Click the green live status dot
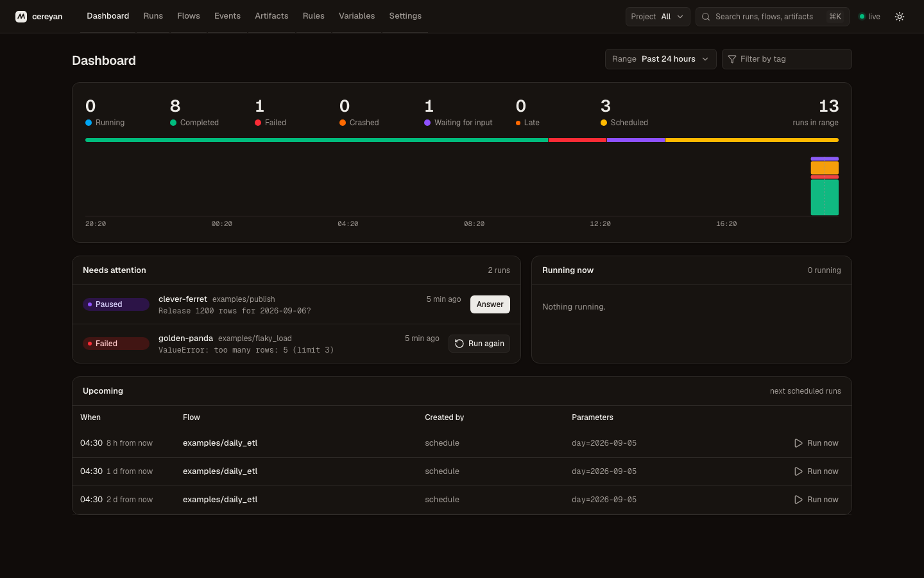Image resolution: width=924 pixels, height=578 pixels. 862,17
